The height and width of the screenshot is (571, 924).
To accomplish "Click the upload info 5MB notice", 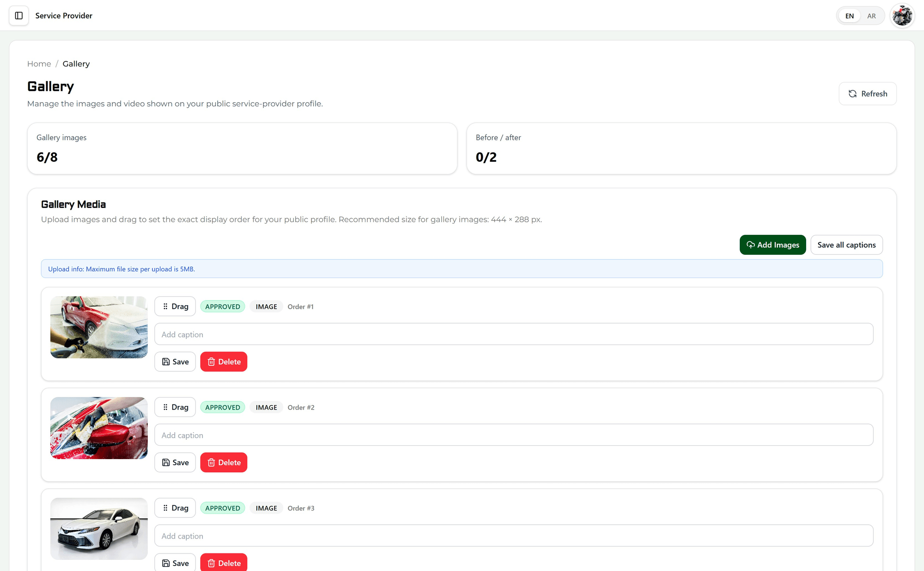I will click(462, 269).
